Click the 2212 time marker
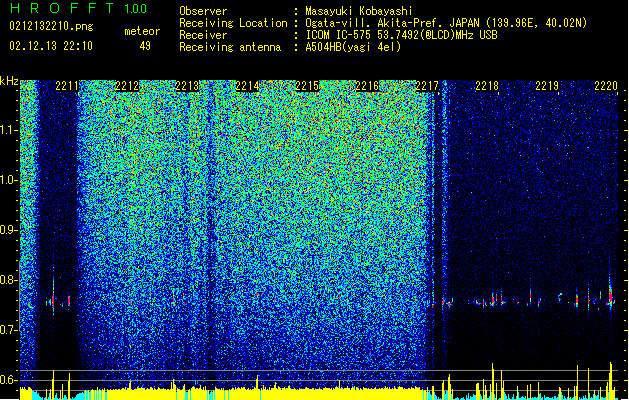The height and width of the screenshot is (400, 629). [x=127, y=86]
